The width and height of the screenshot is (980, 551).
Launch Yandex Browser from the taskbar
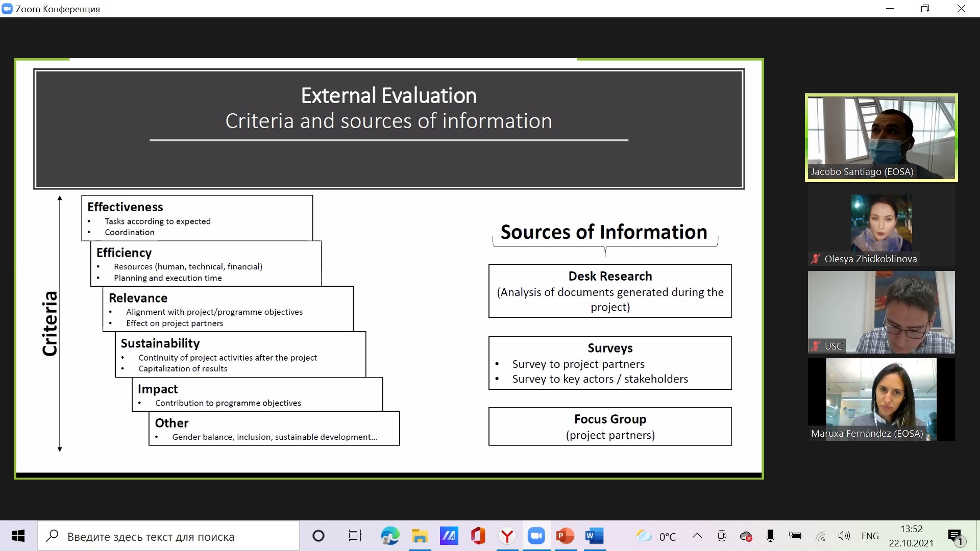(x=507, y=536)
